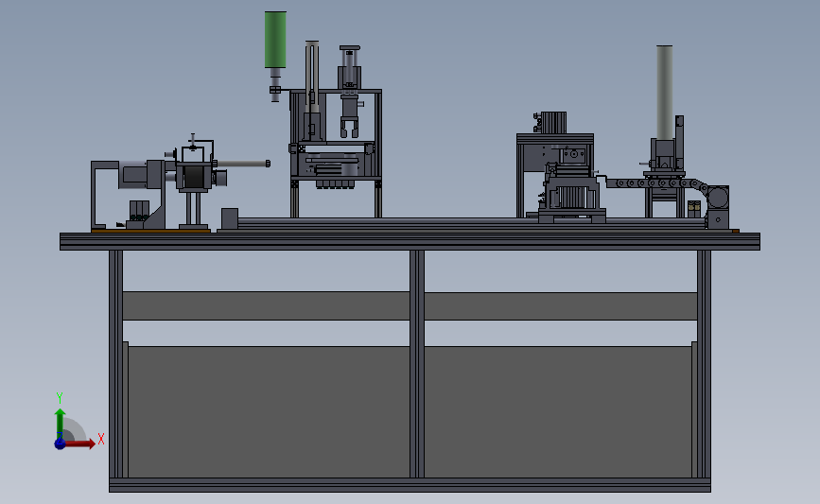Select the finned cylinder block on the right-center frame
The image size is (820, 504).
554,122
